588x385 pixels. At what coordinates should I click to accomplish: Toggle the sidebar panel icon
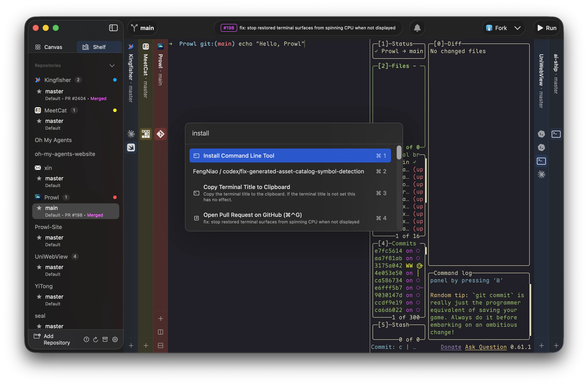[113, 28]
